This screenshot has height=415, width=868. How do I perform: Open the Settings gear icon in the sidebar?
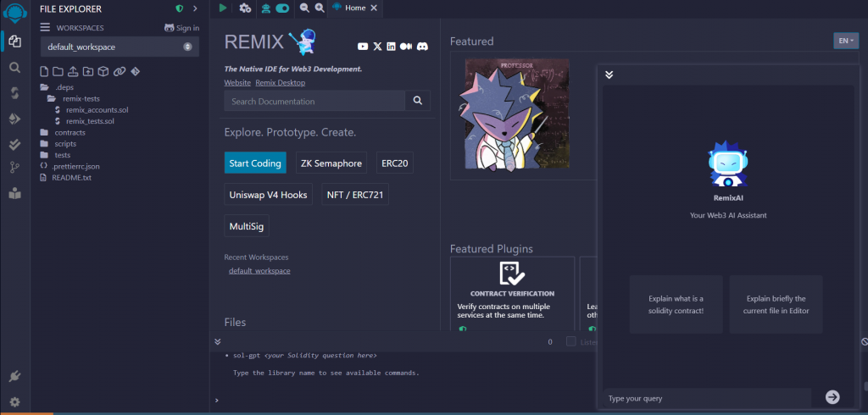[x=15, y=402]
